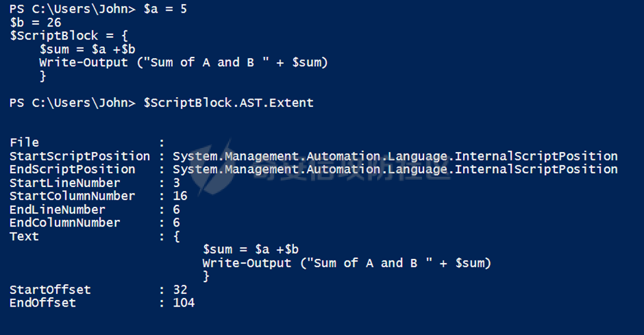This screenshot has height=335, width=644.
Task: Click the StartScriptPosition InternalScriptPosition value
Action: pyautogui.click(x=395, y=156)
